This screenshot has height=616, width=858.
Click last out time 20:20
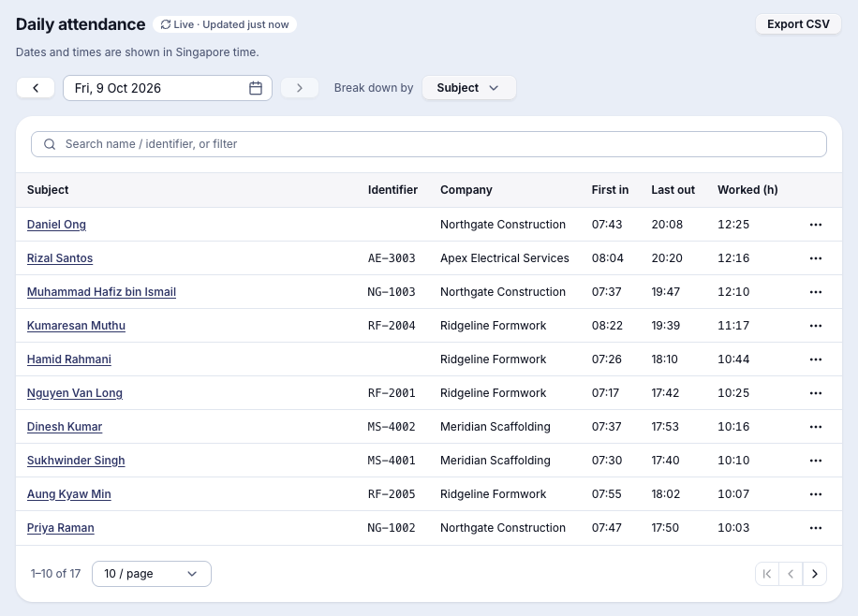click(x=667, y=258)
